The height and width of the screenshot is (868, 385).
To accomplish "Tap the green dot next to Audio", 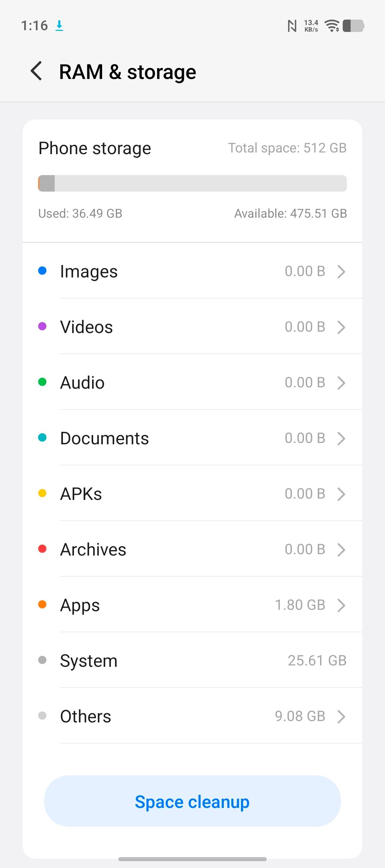I will click(42, 382).
